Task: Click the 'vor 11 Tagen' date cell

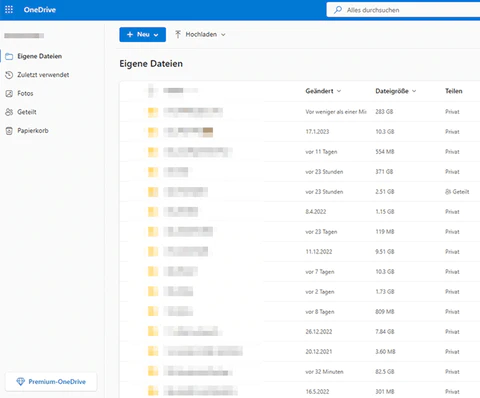Action: [x=321, y=152]
